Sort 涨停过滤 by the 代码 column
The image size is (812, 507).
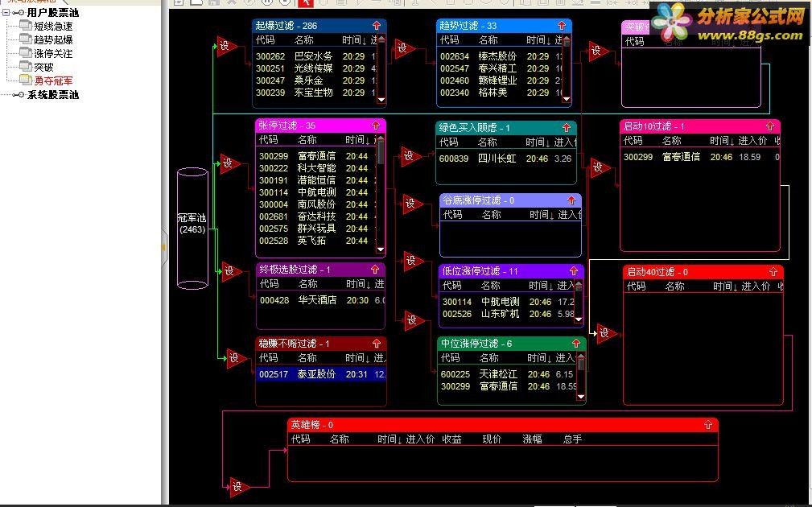tap(268, 140)
